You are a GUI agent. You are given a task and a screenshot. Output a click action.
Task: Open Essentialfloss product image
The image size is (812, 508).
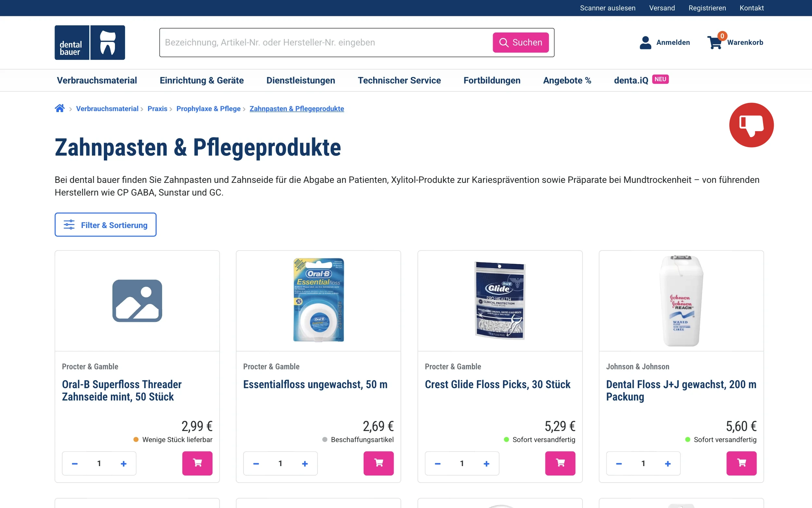tap(318, 300)
